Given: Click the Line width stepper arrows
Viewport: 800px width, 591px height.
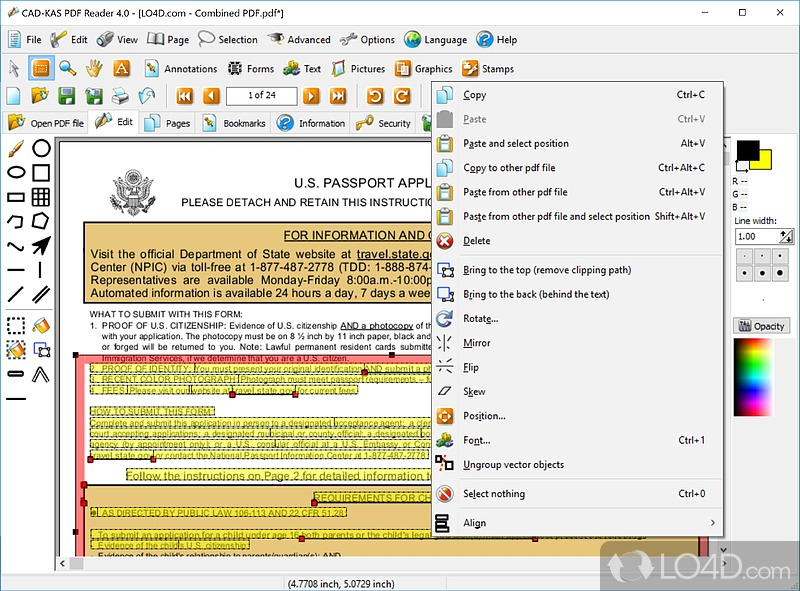Looking at the screenshot, I should click(x=786, y=236).
